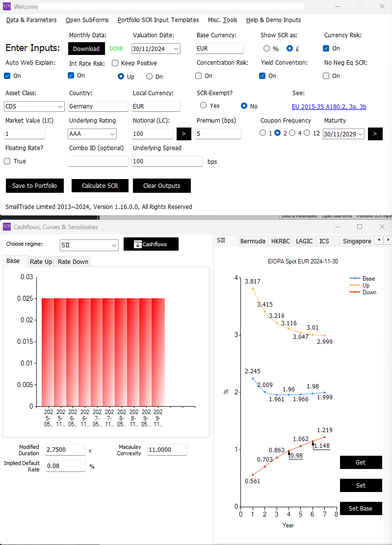Open the Choose regime dropdown
The height and width of the screenshot is (545, 392).
coord(114,245)
